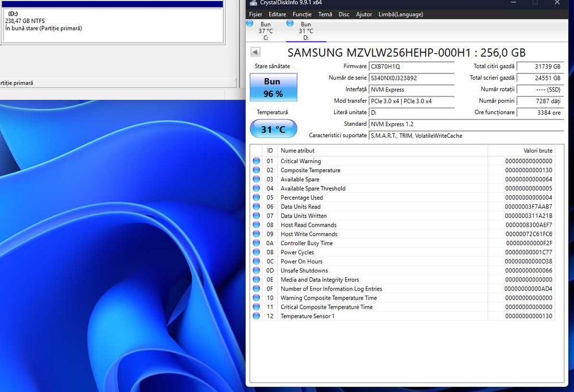574x392 pixels.
Task: Click the status icon for Temperature Sensor 1
Action: (256, 316)
